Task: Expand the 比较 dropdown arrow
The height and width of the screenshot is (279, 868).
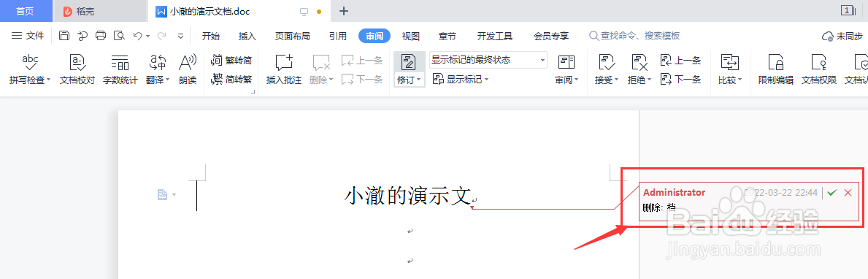Action: tap(740, 80)
